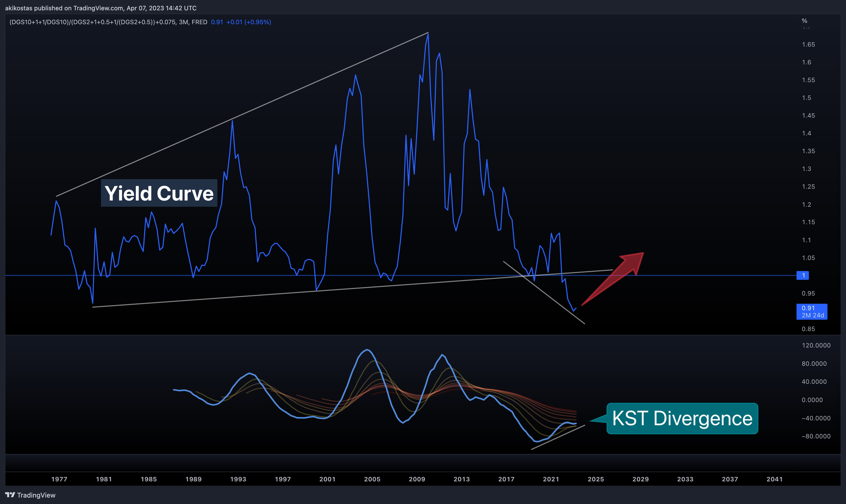
Task: Click the 0.91 value in the chart legend
Action: 217,22
